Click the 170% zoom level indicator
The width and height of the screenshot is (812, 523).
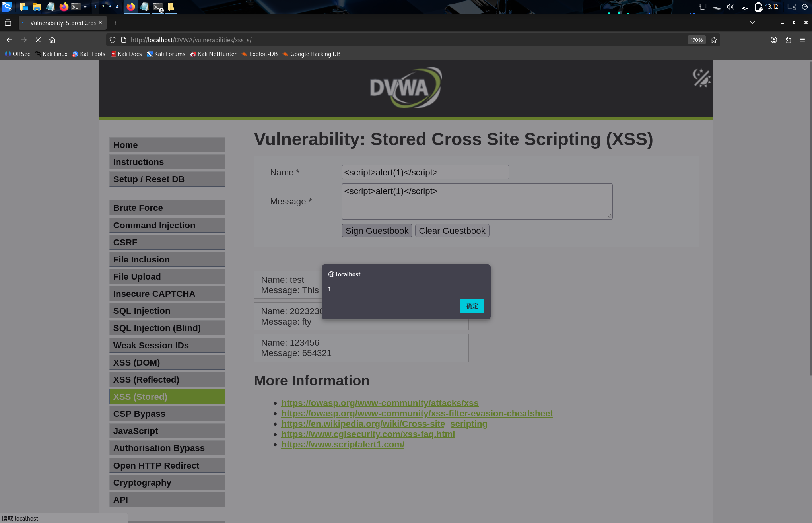click(696, 40)
